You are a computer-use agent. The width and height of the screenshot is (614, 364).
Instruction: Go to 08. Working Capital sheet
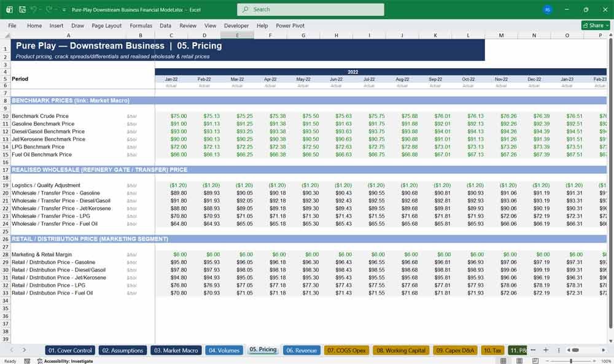point(401,350)
